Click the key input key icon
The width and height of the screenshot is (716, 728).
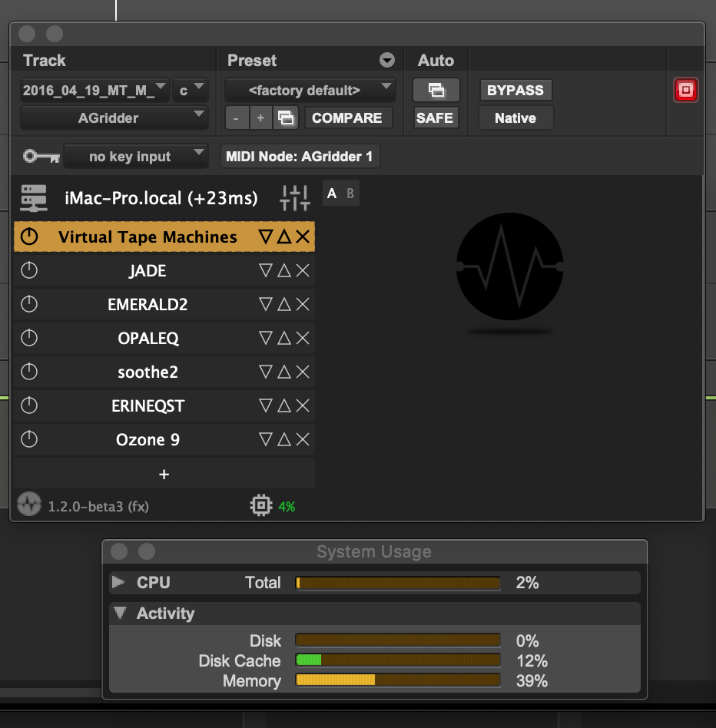point(41,157)
